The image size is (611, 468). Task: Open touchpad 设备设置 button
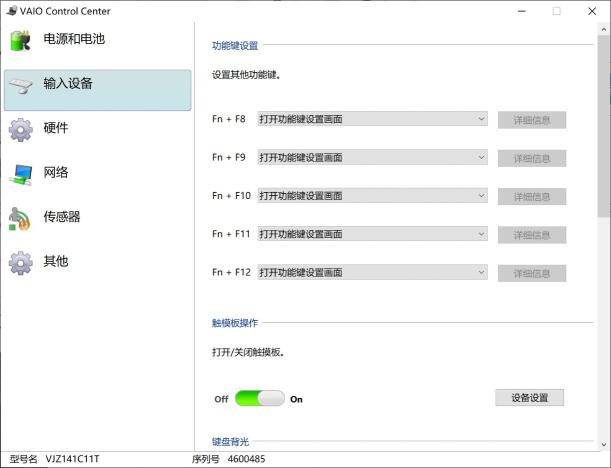tap(530, 397)
